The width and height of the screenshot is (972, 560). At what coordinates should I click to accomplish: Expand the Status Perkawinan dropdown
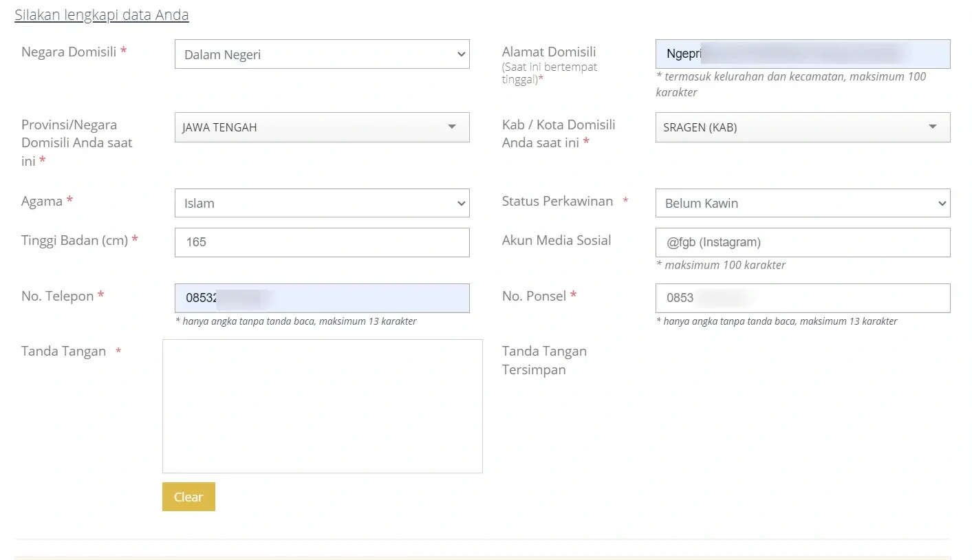802,203
